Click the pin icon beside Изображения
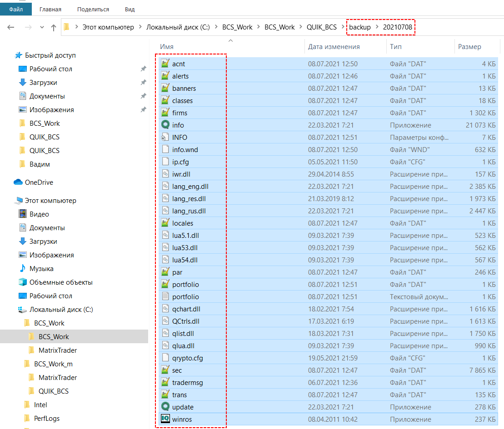The width and height of the screenshot is (504, 429). point(143,110)
